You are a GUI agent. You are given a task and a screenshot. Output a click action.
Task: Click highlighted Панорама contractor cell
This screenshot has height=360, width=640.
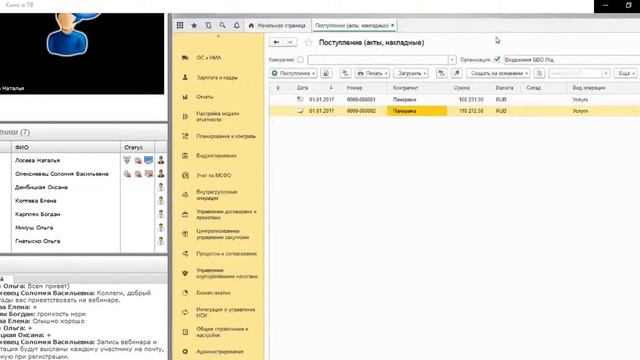tap(417, 111)
